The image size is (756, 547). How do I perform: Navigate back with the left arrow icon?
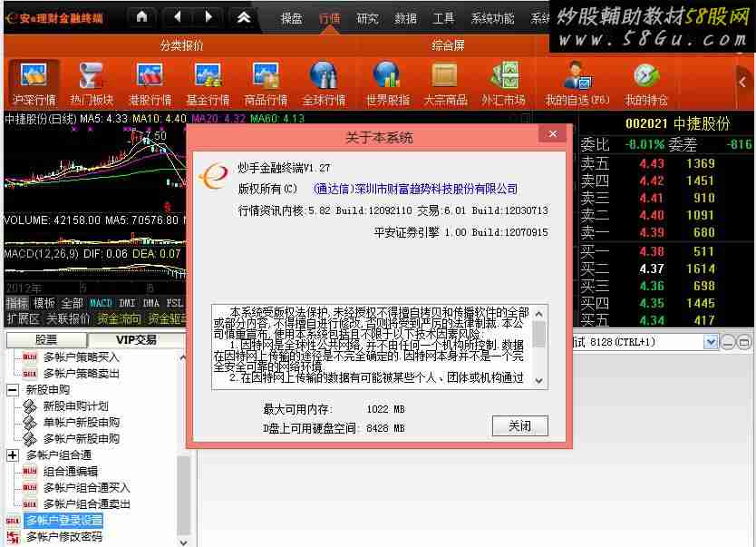[x=178, y=17]
